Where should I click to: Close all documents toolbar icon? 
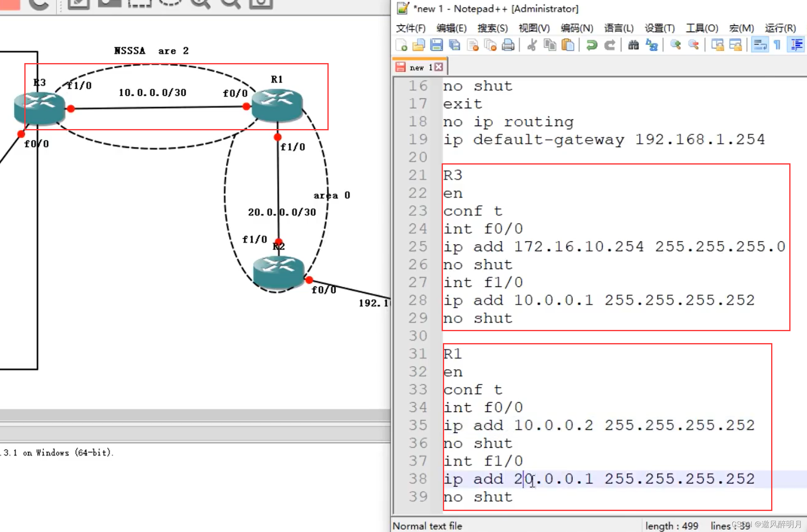pyautogui.click(x=490, y=45)
